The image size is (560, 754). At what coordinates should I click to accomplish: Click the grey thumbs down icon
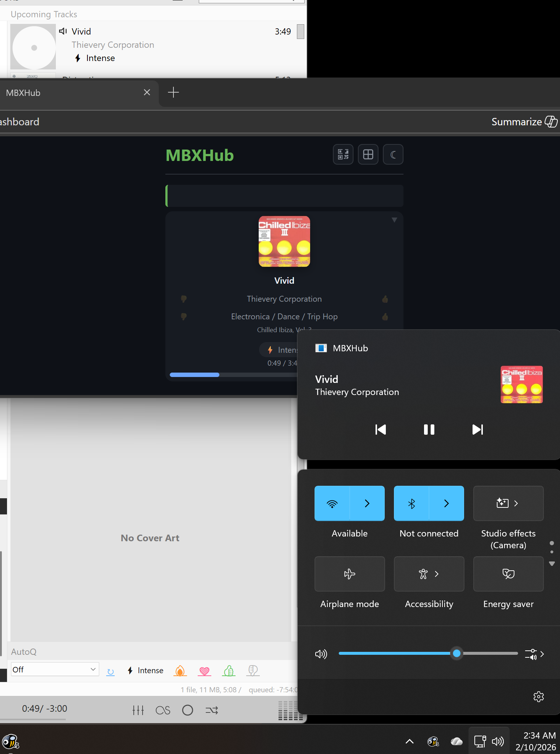pos(253,671)
